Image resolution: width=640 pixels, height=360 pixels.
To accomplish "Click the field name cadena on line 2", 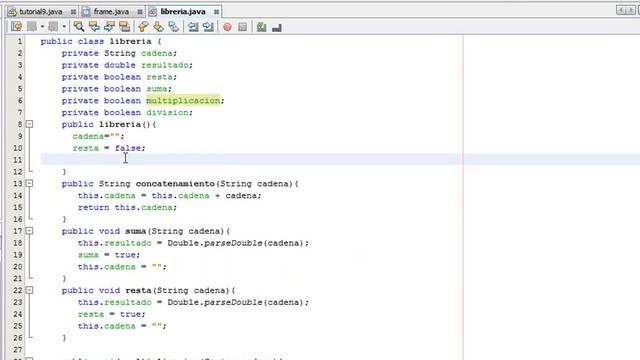I will click(x=157, y=53).
